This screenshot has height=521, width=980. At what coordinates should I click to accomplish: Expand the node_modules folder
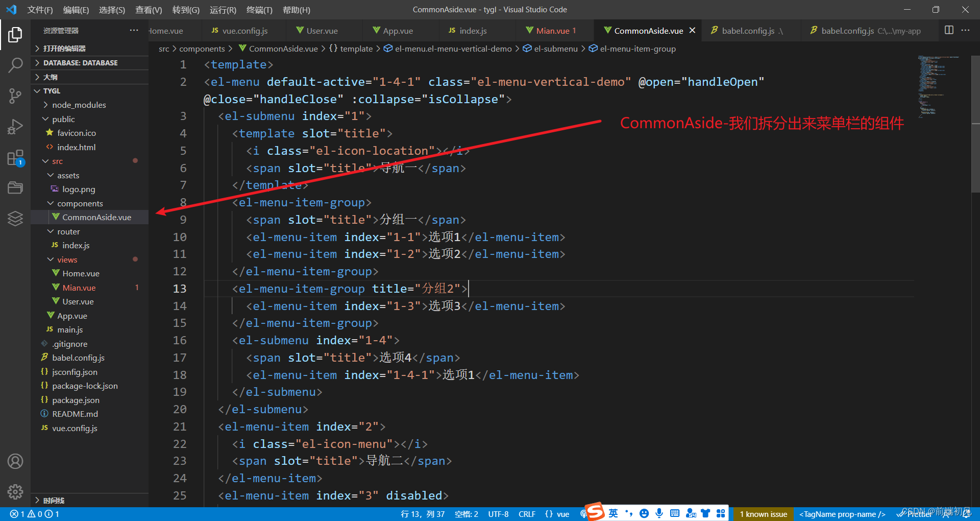(90, 105)
